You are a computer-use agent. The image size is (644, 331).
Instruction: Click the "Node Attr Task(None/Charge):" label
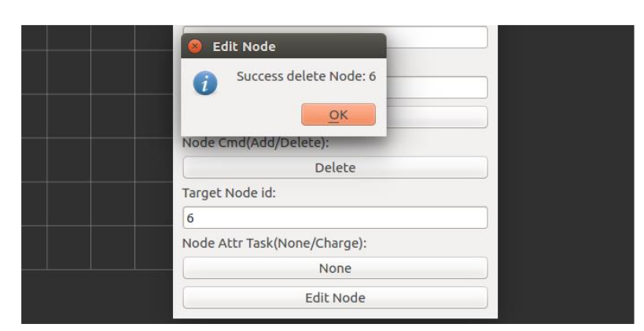275,243
